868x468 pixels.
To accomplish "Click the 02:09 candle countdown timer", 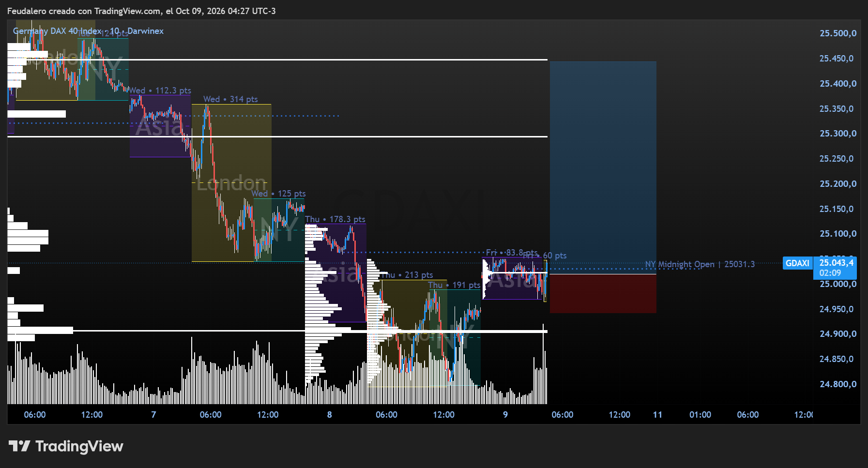I will pos(830,273).
